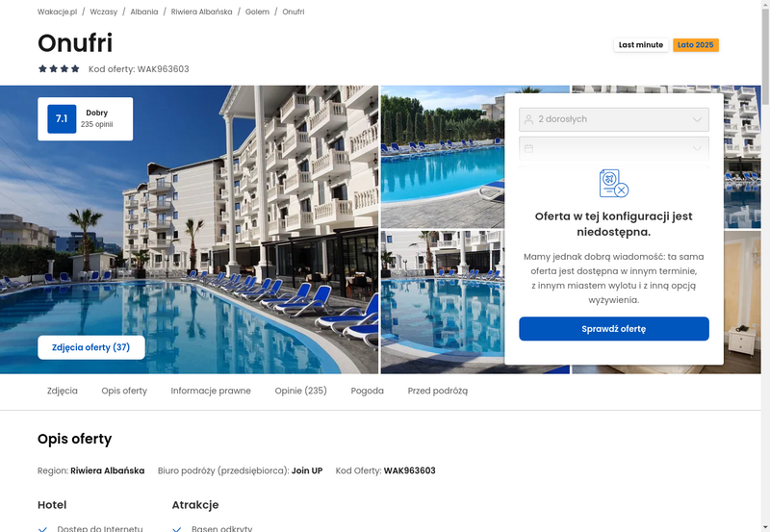Click the Sprawdź ofertę button
Screen dimensions: 770x532
(x=614, y=329)
